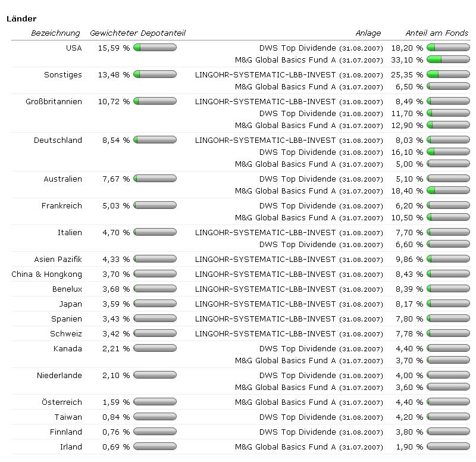
Task: Click the Benelux 3,68 % bar
Action: pos(155,289)
